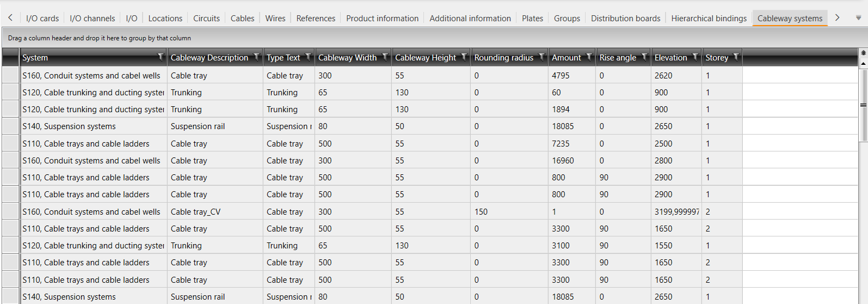Screen dimensions: 868x304
Task: Open the Storey column filter
Action: 736,57
